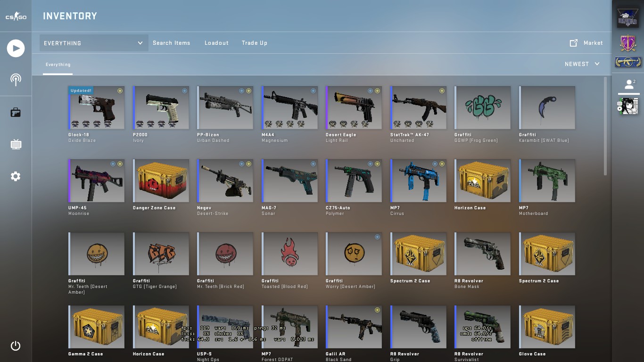Open the friends list icon
The width and height of the screenshot is (644, 362).
tap(629, 84)
